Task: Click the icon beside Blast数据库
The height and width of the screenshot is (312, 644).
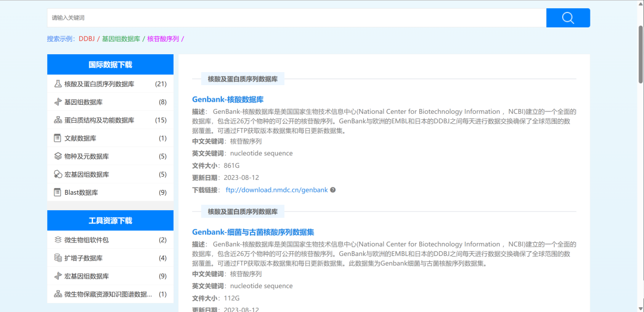Action: 58,192
